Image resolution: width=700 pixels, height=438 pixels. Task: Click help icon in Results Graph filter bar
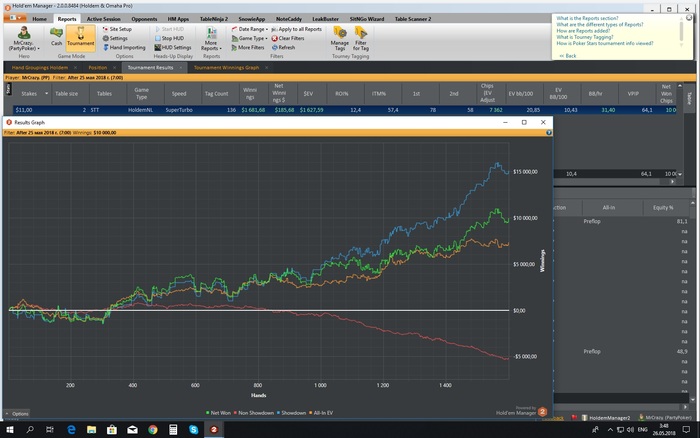549,133
